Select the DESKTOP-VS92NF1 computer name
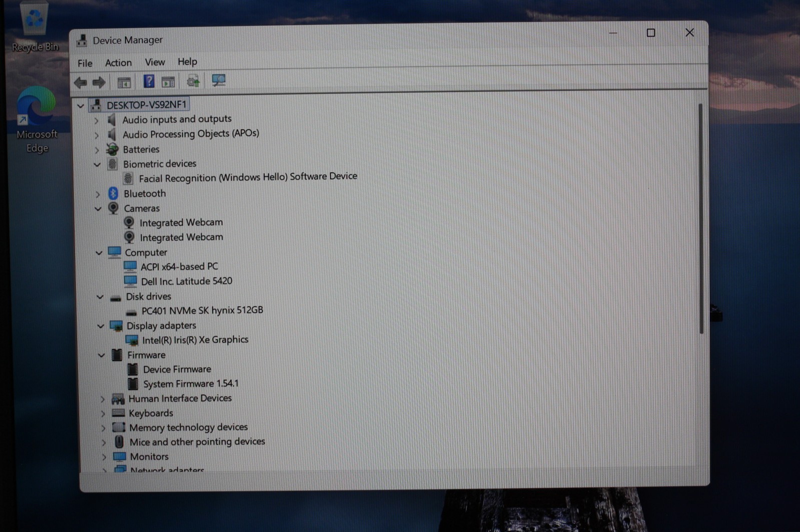This screenshot has height=532, width=800. (x=146, y=104)
